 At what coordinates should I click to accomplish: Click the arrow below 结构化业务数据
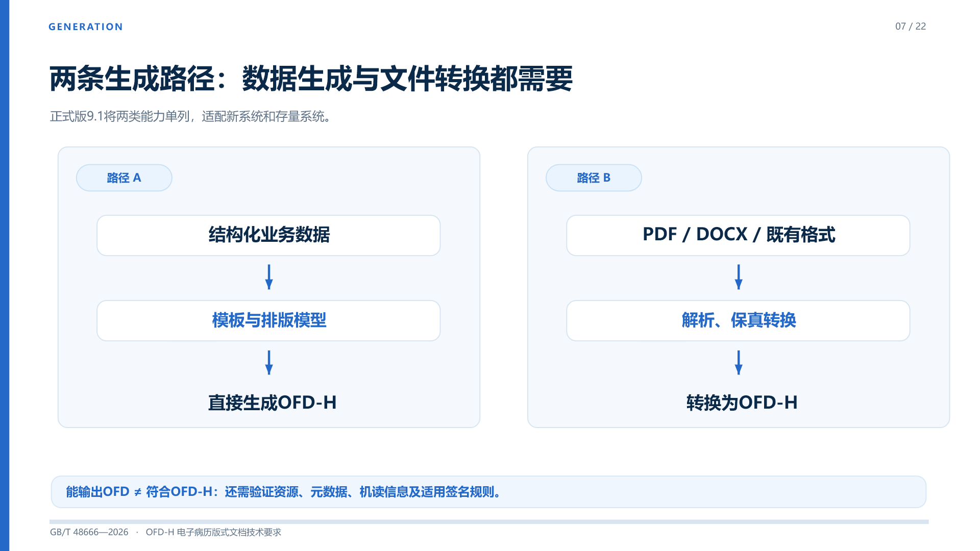[269, 277]
